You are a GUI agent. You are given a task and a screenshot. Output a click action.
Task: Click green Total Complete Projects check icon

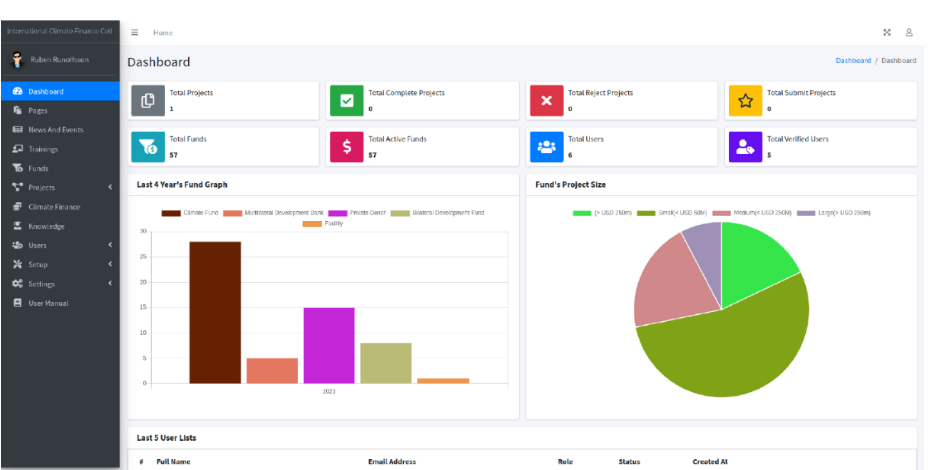coord(347,101)
